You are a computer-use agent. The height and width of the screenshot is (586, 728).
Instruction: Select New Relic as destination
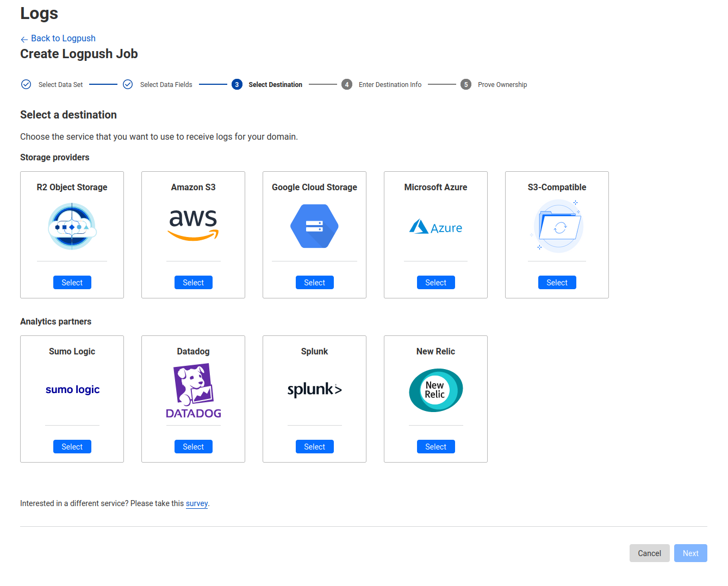click(x=435, y=447)
